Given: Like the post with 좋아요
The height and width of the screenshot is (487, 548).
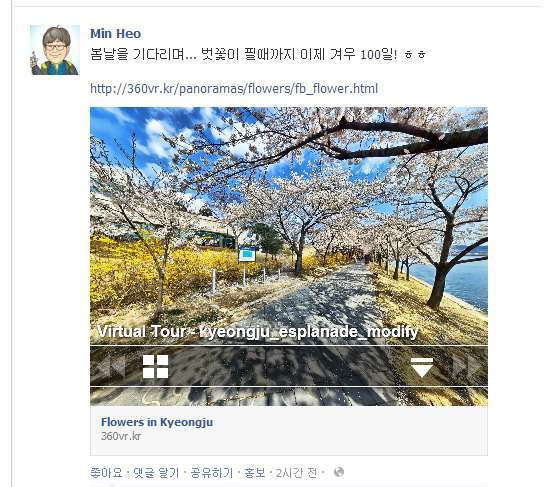Looking at the screenshot, I should pyautogui.click(x=106, y=473).
